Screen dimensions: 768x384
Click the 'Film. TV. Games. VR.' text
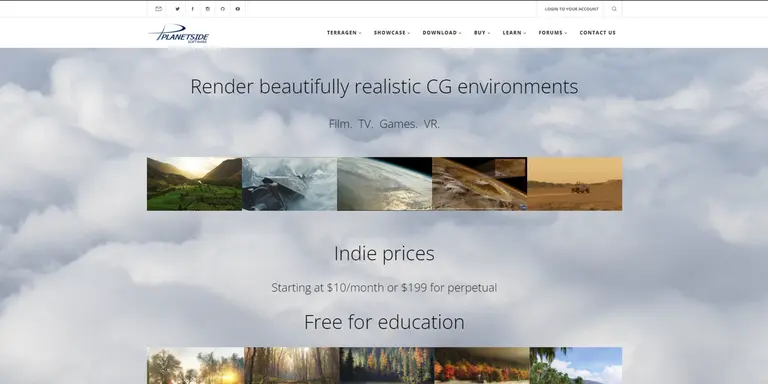coord(384,124)
